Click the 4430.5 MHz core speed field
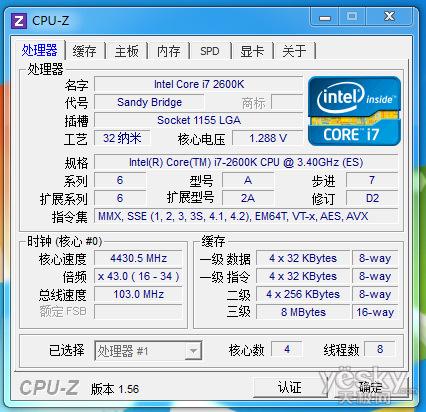This screenshot has height=412, width=426. [138, 258]
